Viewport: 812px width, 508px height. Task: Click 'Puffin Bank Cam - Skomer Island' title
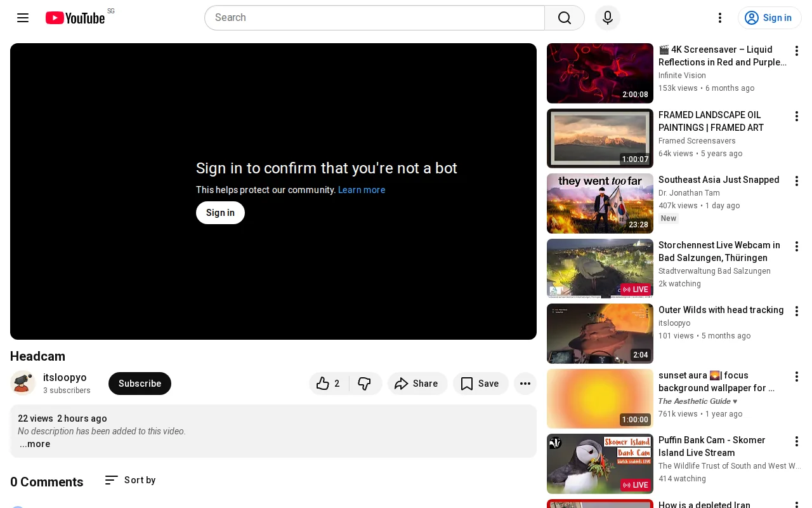(x=712, y=446)
